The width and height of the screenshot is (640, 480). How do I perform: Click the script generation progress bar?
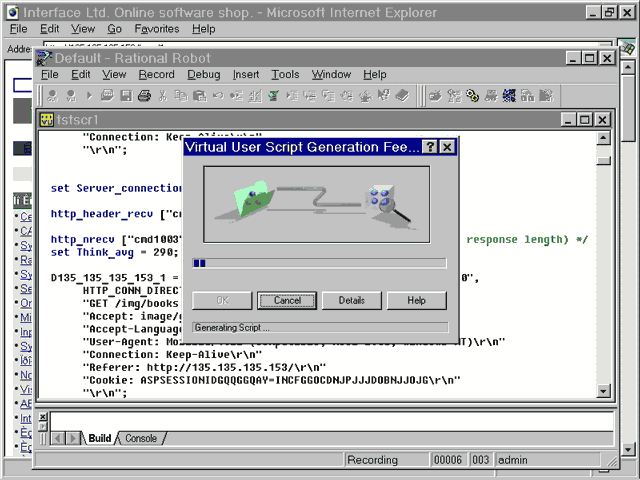[319, 263]
